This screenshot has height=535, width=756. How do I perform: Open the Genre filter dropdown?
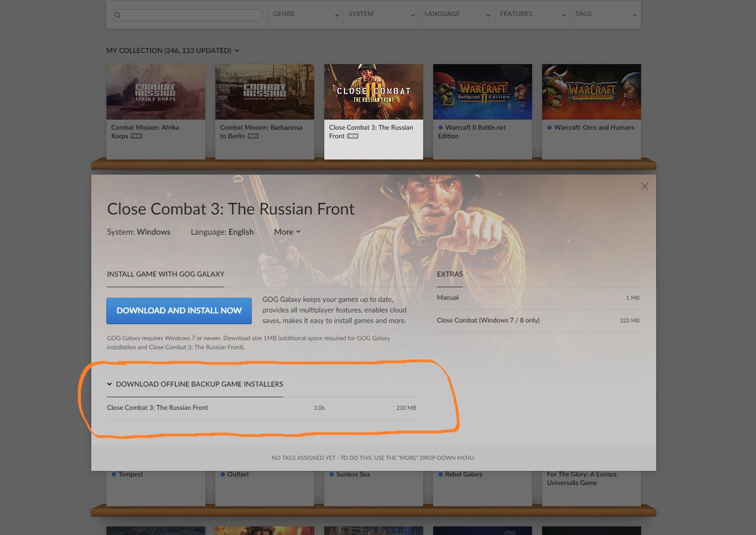(306, 14)
